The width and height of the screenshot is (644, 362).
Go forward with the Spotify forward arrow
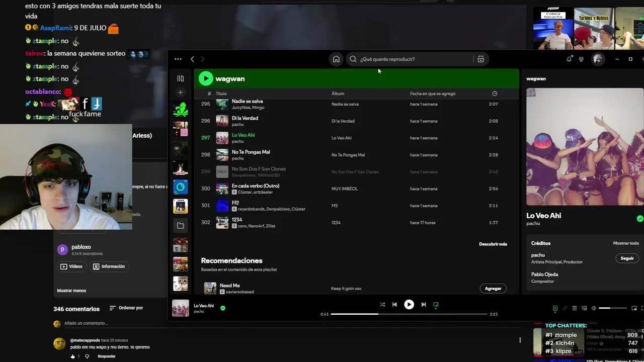pyautogui.click(x=202, y=59)
